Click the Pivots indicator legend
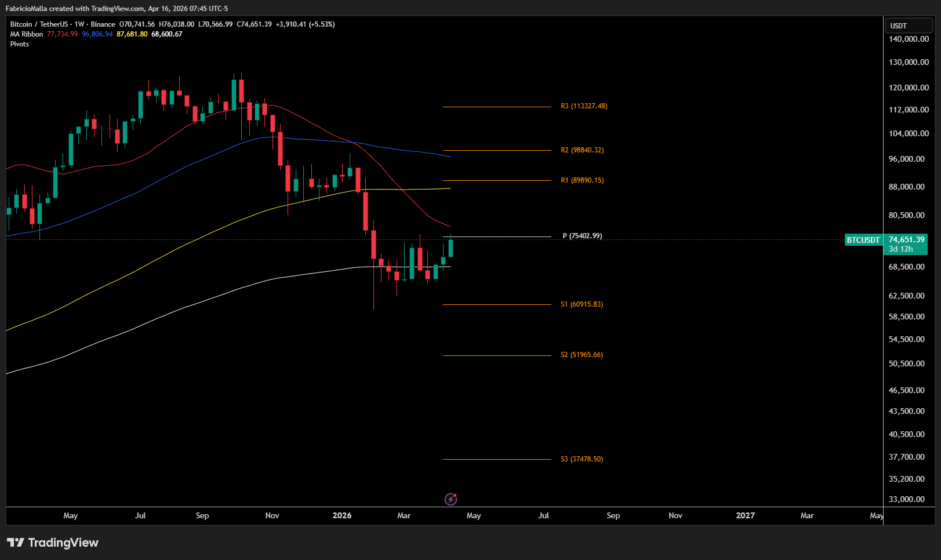Screen dimensions: 941x560 point(20,44)
